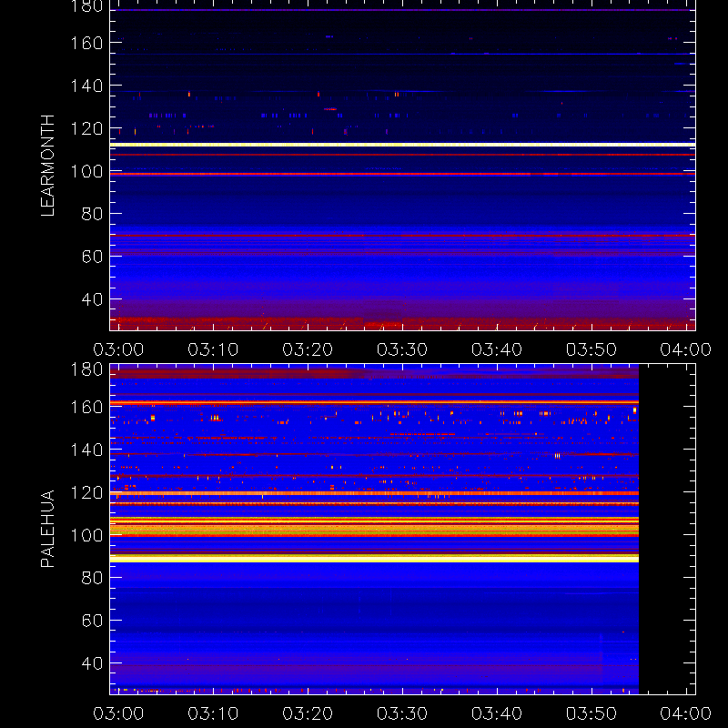This screenshot has height=728, width=728.
Task: Select the 100 tick label on Learmonth plot
Action: [x=86, y=171]
